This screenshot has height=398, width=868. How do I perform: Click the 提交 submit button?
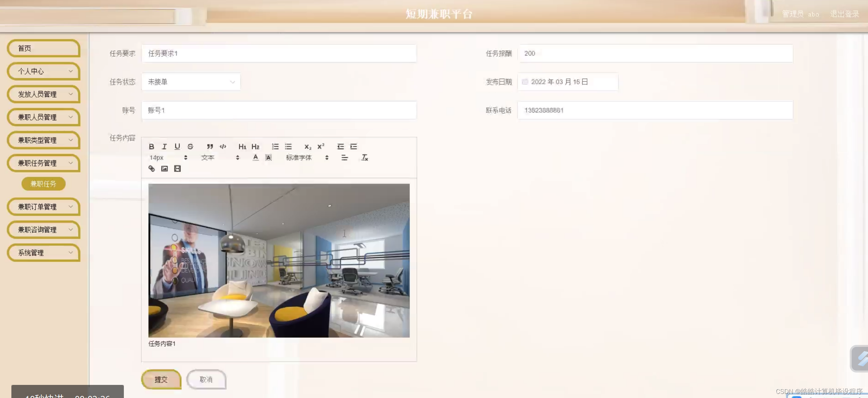tap(161, 379)
